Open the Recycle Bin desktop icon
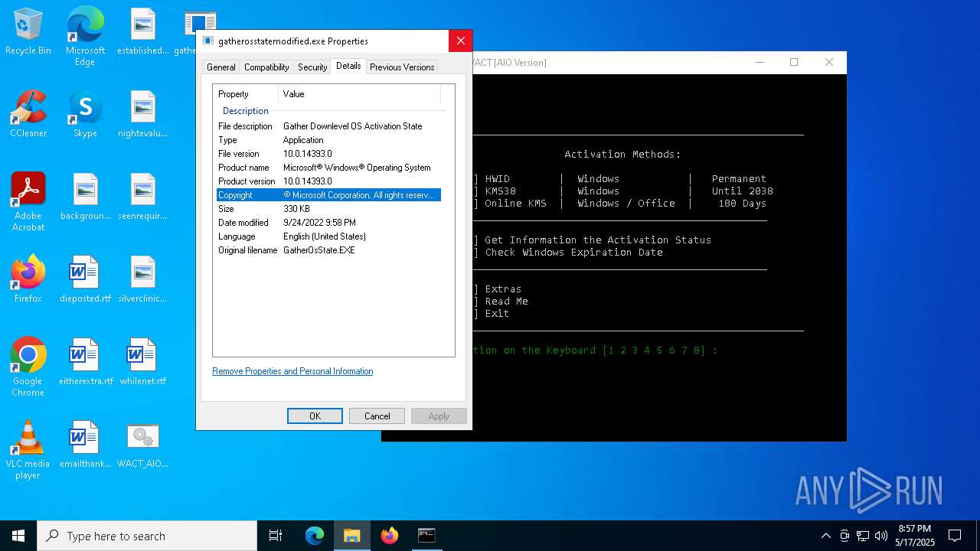 click(x=28, y=32)
